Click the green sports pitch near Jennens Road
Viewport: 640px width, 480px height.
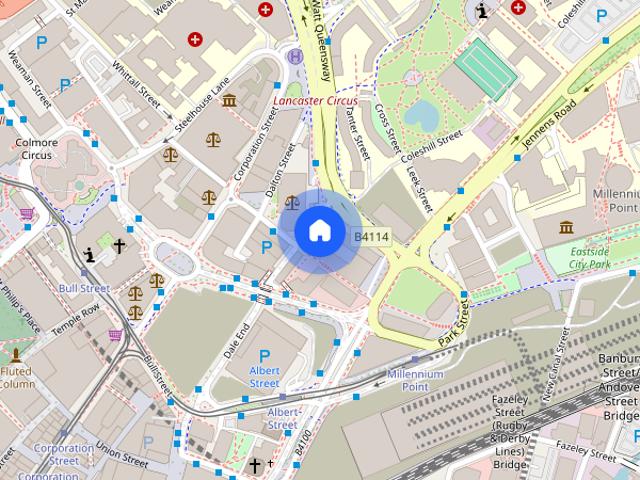[x=486, y=69]
